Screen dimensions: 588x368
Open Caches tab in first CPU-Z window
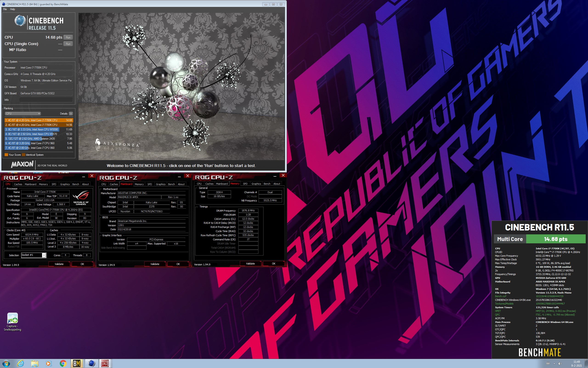tap(18, 184)
